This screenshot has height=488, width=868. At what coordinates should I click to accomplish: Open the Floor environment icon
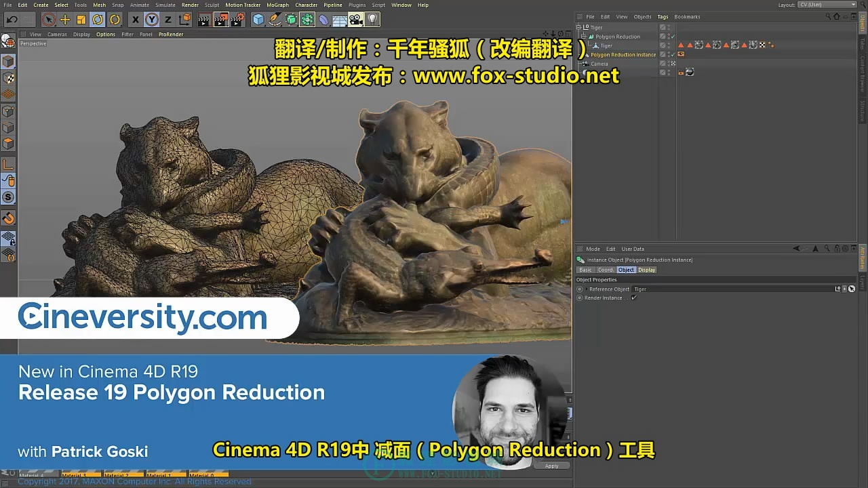(340, 20)
